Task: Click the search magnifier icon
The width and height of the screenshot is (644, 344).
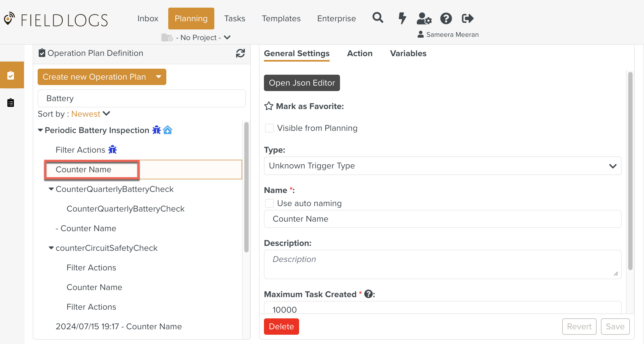Action: tap(378, 18)
